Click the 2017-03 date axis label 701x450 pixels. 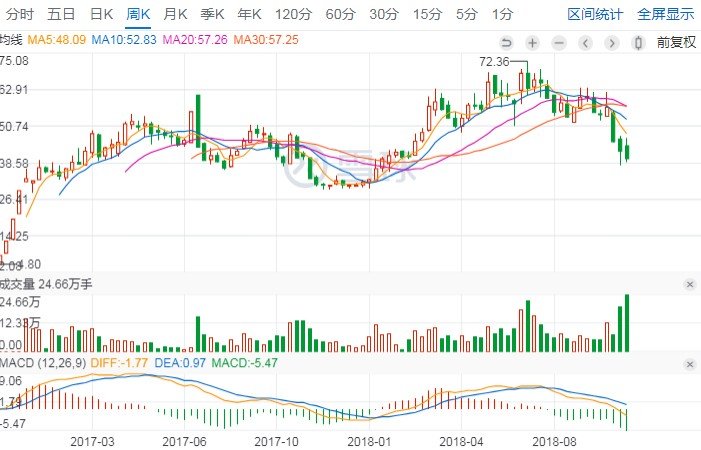(92, 442)
